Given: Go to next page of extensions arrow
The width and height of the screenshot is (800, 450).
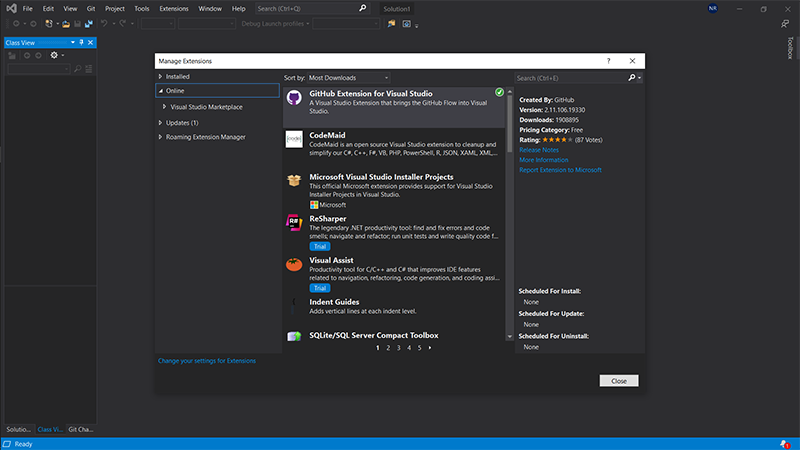Looking at the screenshot, I should pyautogui.click(x=430, y=348).
